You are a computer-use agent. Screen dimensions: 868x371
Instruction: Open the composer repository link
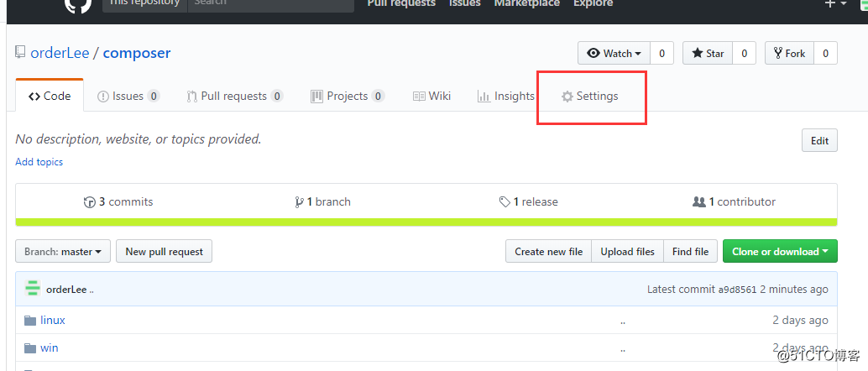pyautogui.click(x=137, y=53)
